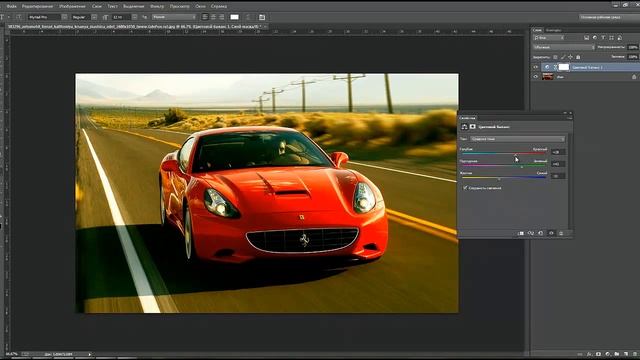Align text right
The width and height of the screenshot is (640, 360).
pos(221,17)
